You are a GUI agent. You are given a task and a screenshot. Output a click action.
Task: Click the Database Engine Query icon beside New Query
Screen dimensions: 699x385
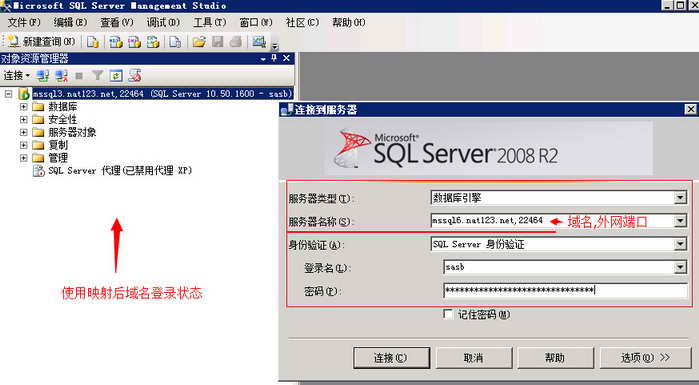(93, 42)
